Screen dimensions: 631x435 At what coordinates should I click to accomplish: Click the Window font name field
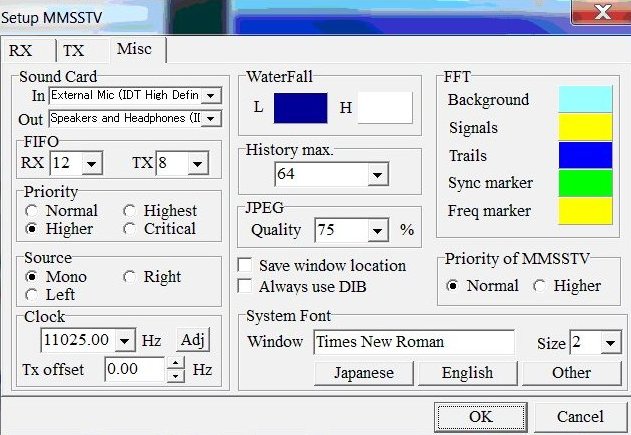coord(414,342)
